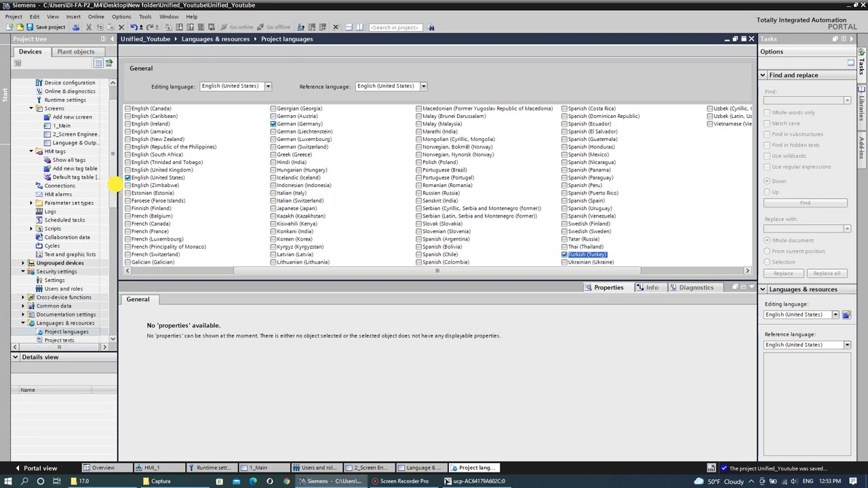Click the Undo arrow toolbar icon
The width and height of the screenshot is (868, 488).
pyautogui.click(x=134, y=27)
